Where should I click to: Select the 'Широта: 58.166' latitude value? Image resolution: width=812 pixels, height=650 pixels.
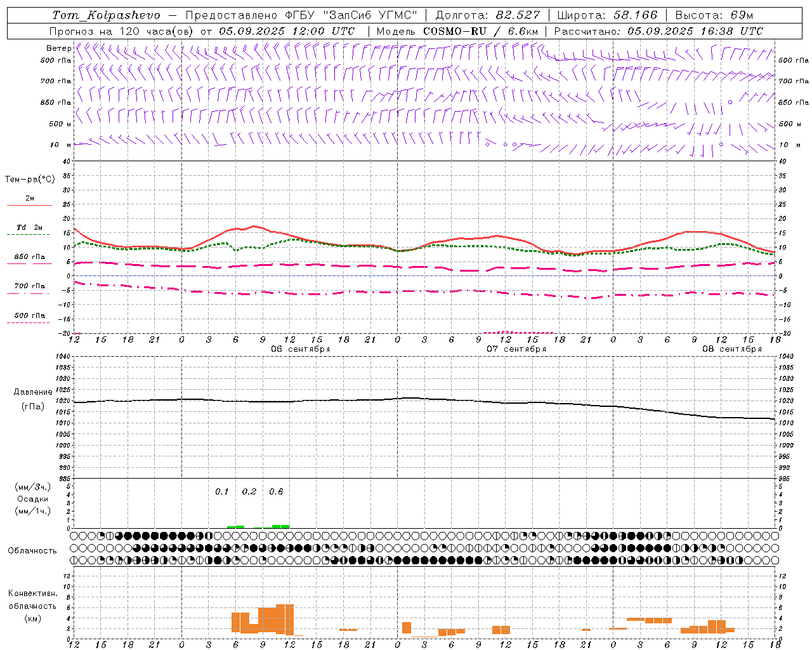coord(608,15)
